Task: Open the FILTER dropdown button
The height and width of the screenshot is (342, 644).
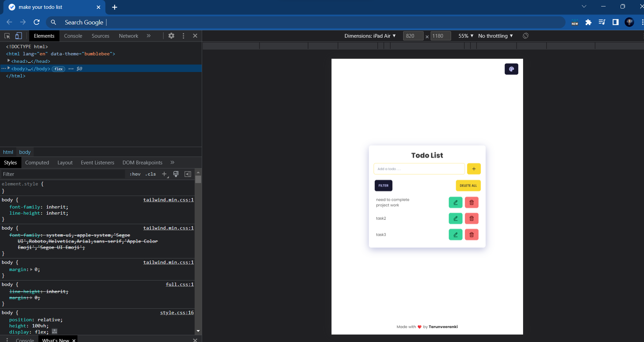Action: click(x=383, y=185)
